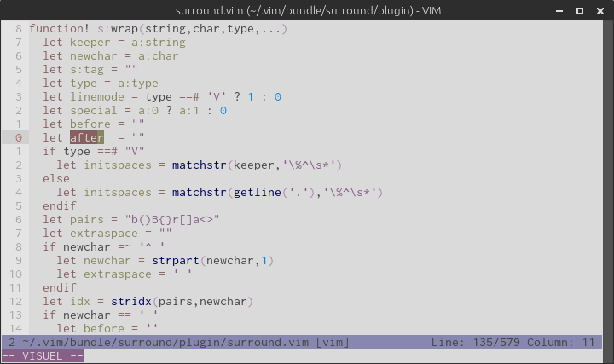614x364 pixels.
Task: Click the highlighted 'after' selection
Action: [87, 138]
